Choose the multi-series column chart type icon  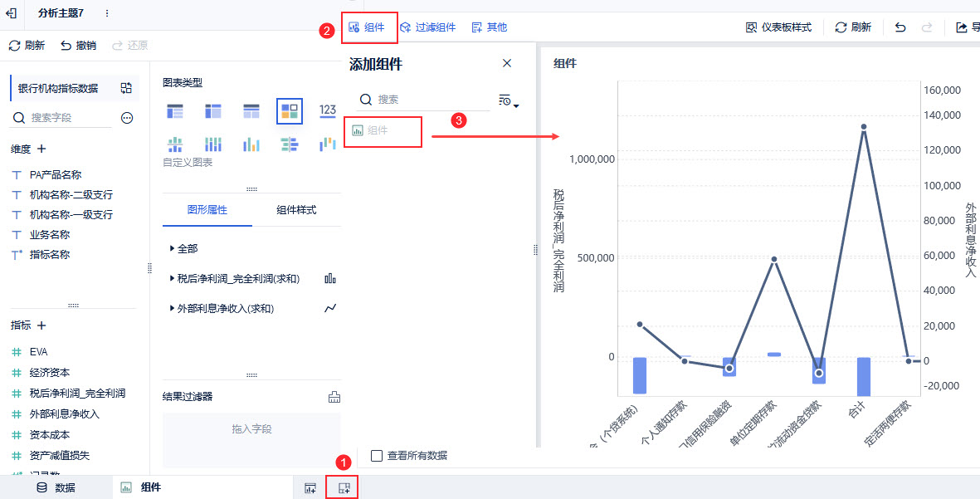pyautogui.click(x=251, y=144)
